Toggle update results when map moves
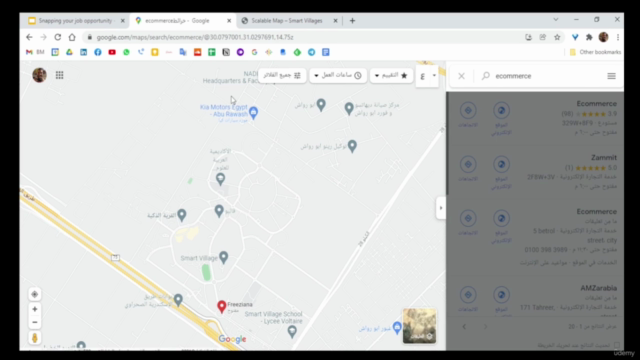The image size is (640, 360). click(617, 345)
